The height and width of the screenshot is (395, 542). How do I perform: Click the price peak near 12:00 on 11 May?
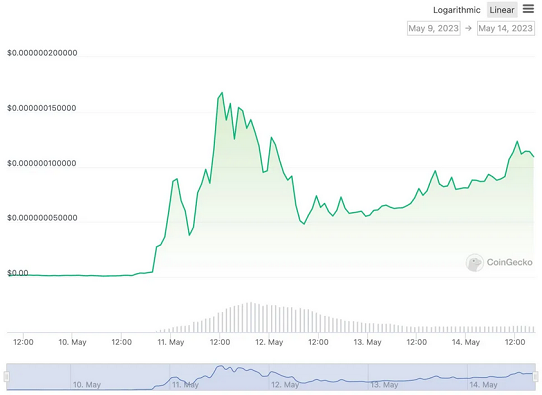click(x=222, y=93)
